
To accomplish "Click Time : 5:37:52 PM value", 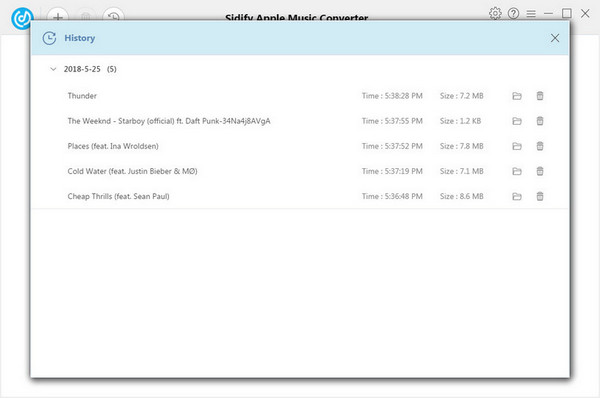I will click(x=392, y=146).
